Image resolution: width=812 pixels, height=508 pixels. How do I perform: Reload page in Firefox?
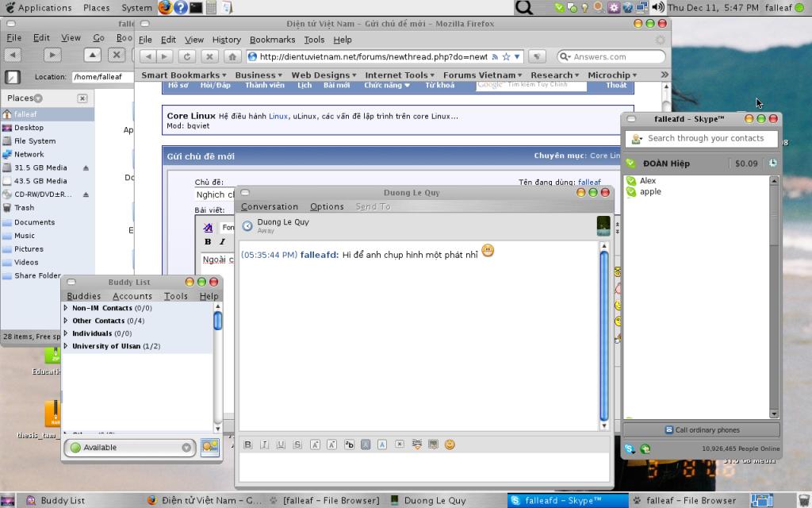coord(187,56)
